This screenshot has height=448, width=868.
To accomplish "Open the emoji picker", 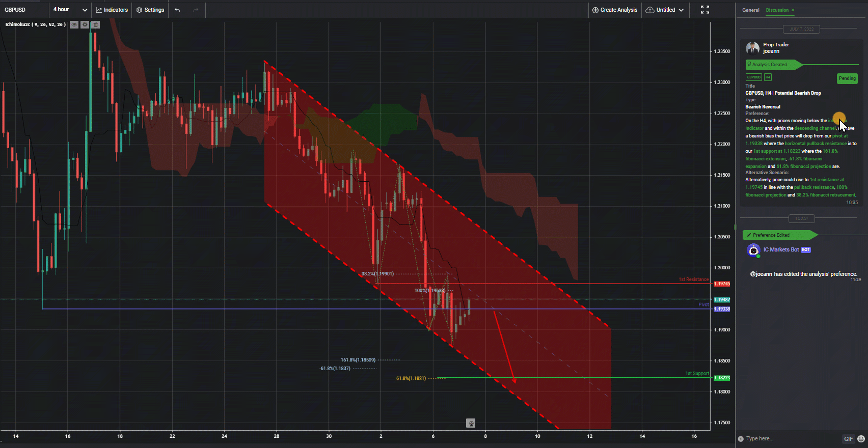I will coord(861,439).
